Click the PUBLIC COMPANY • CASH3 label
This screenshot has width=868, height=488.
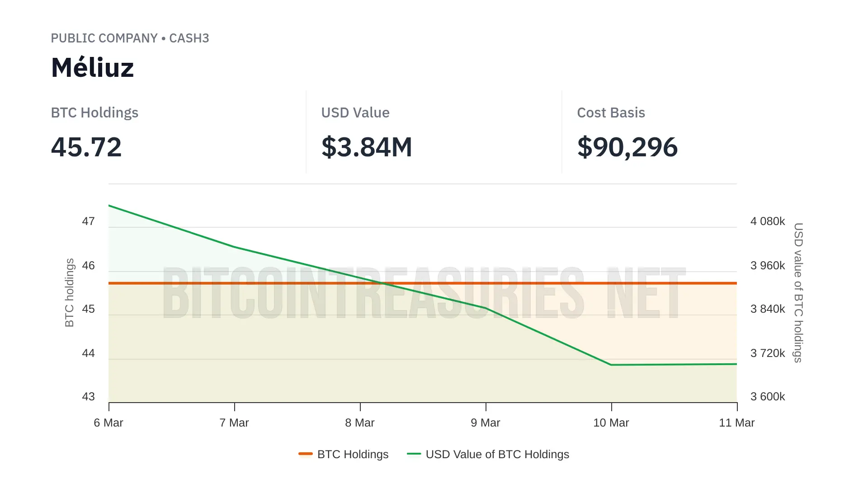coord(130,38)
